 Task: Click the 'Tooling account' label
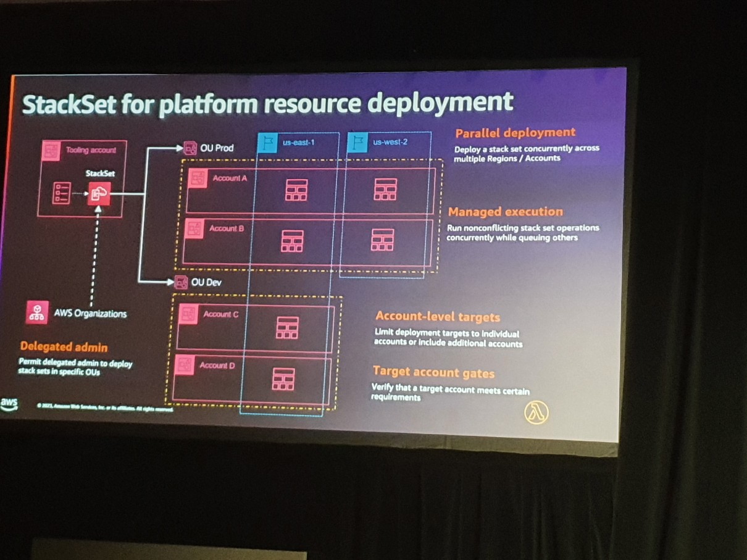tap(91, 150)
